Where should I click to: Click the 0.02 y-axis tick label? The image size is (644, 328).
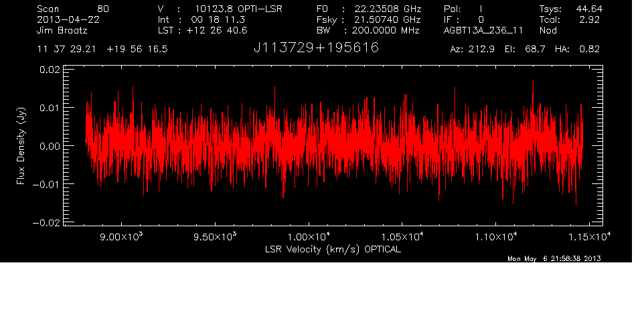click(50, 70)
